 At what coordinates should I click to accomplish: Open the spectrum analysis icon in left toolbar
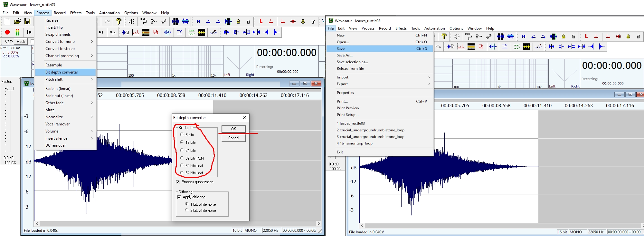[x=136, y=32]
